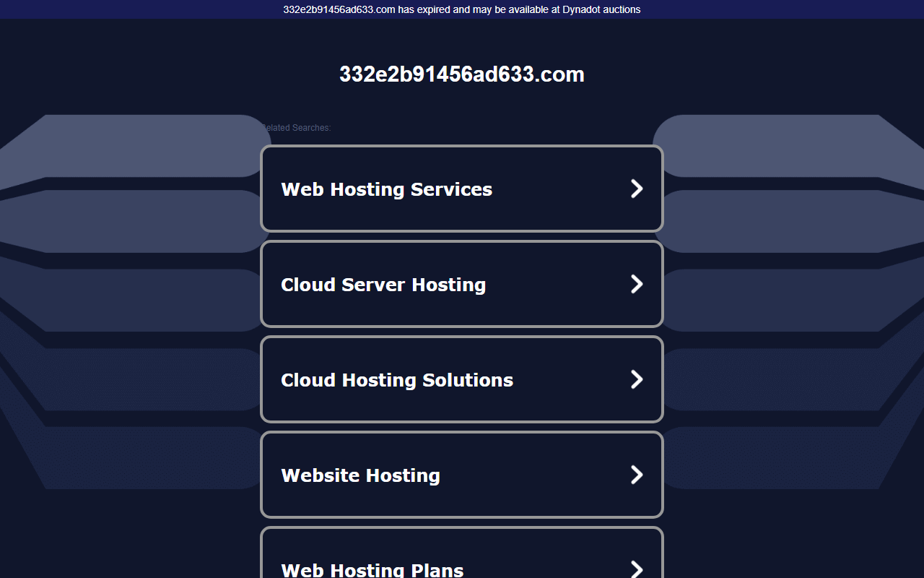Click the chevron arrow beside Web Hosting Plans
This screenshot has width=924, height=578.
coord(637,569)
